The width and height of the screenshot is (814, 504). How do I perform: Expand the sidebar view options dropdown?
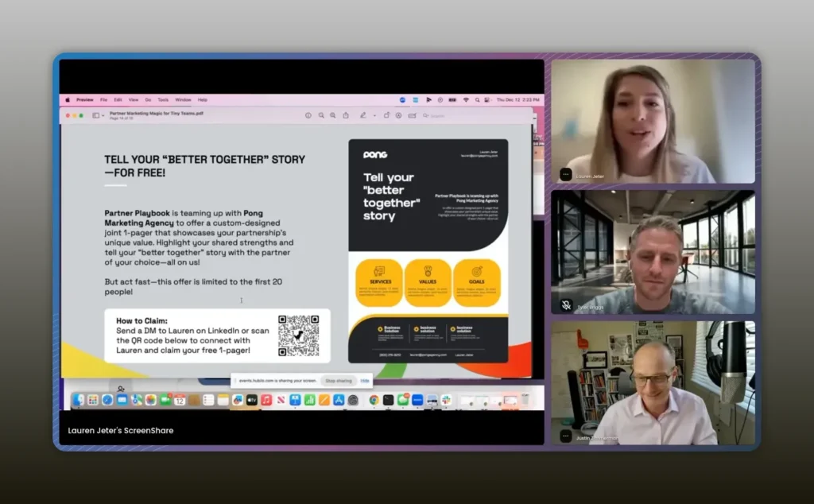click(100, 115)
